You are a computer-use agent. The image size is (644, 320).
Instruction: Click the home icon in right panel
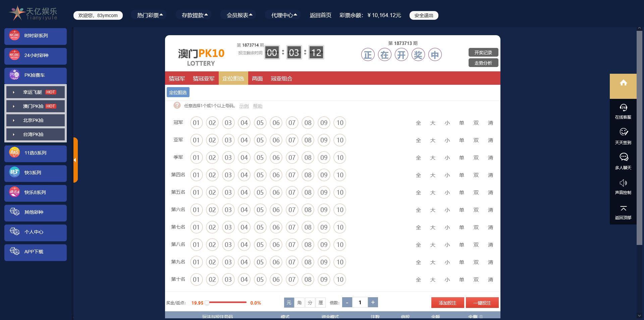tap(623, 83)
